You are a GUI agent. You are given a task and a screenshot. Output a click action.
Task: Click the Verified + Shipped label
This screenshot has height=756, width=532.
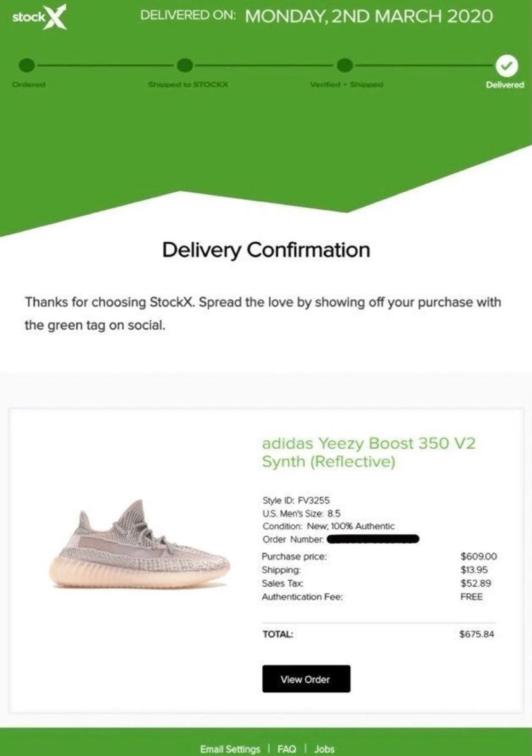346,84
